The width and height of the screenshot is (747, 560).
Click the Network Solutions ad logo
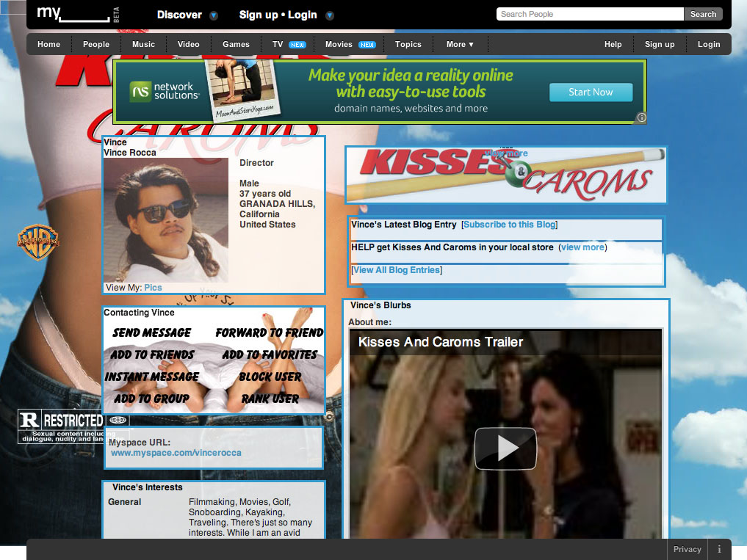click(165, 91)
